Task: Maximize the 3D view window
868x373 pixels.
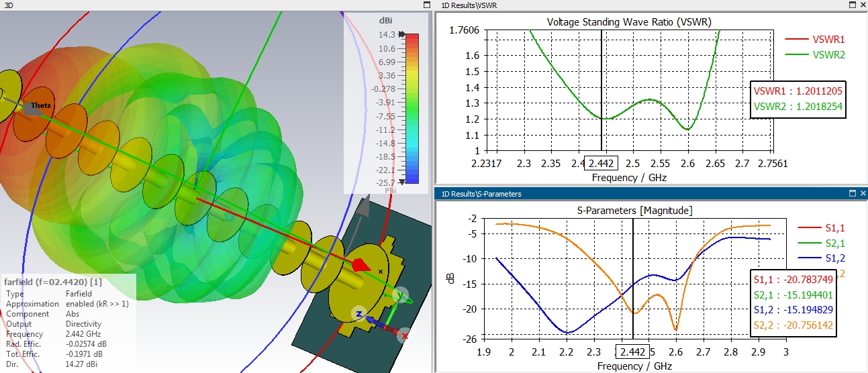Action: 427,5
